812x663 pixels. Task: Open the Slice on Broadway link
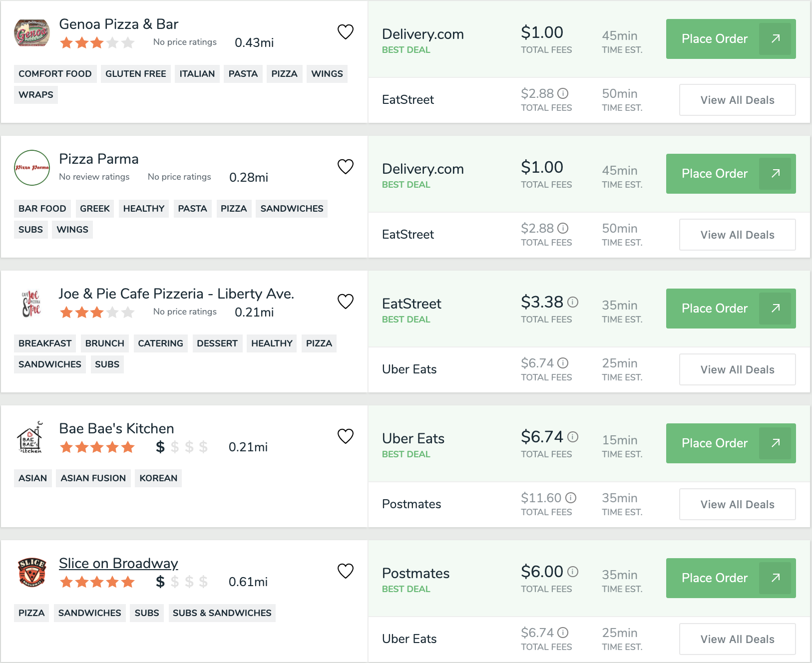118,563
